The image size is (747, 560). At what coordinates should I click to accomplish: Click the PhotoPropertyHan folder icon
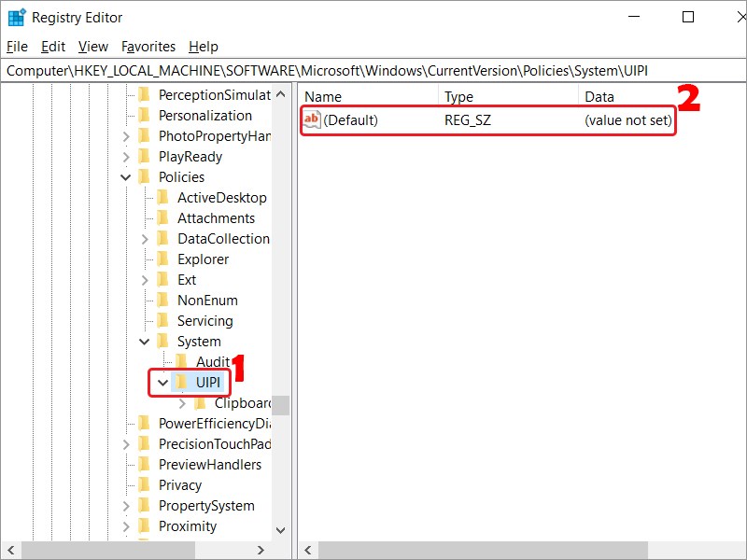(145, 135)
